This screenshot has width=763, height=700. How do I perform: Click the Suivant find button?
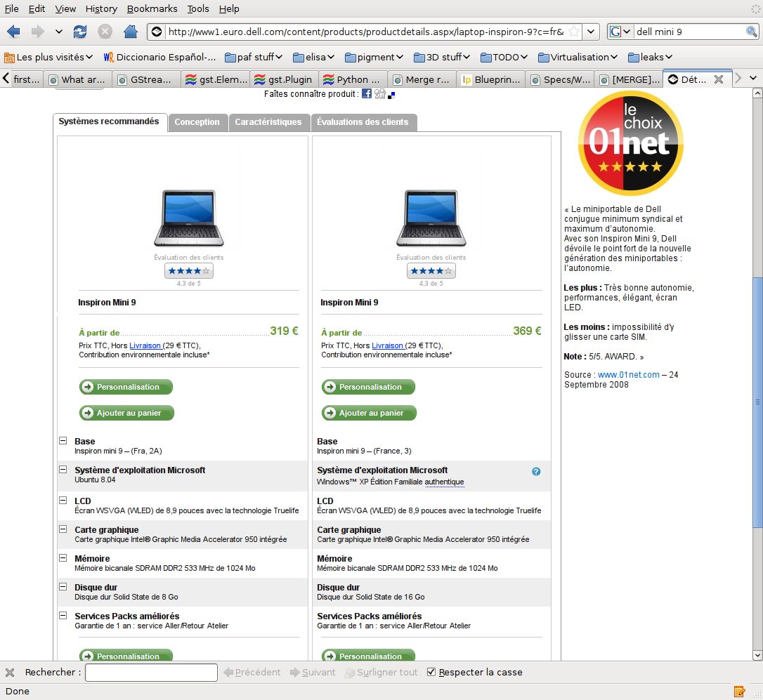313,673
